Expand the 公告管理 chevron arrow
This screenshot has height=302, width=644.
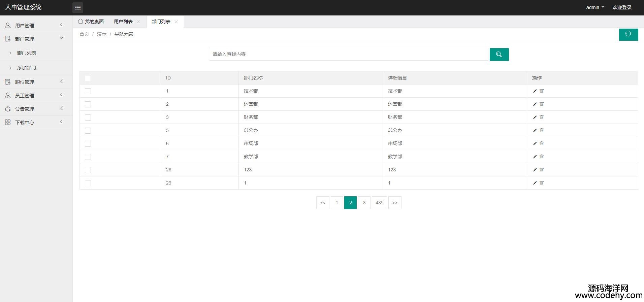click(x=61, y=108)
